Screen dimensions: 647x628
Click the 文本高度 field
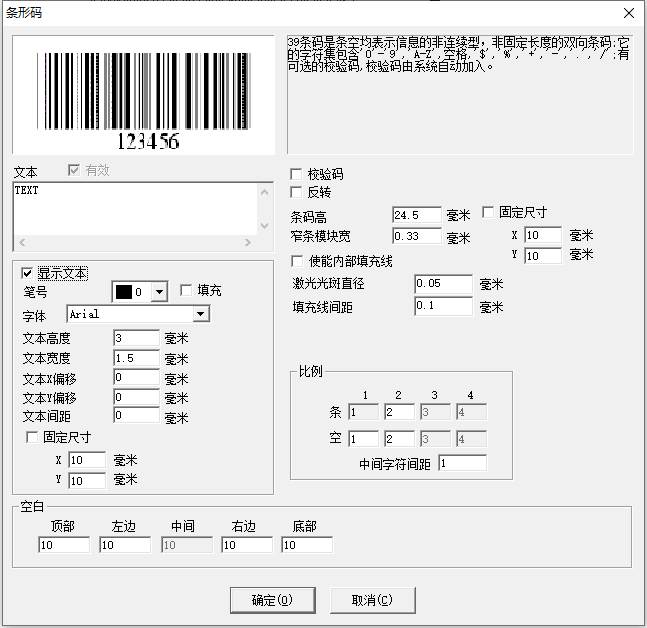(137, 338)
